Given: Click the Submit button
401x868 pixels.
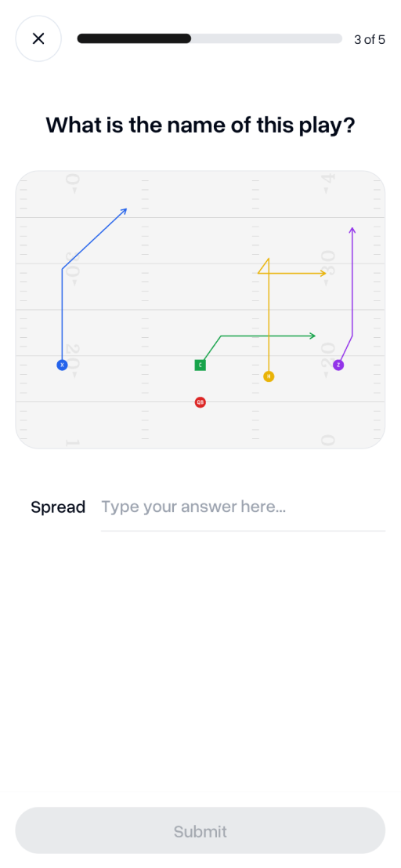Looking at the screenshot, I should click(200, 830).
